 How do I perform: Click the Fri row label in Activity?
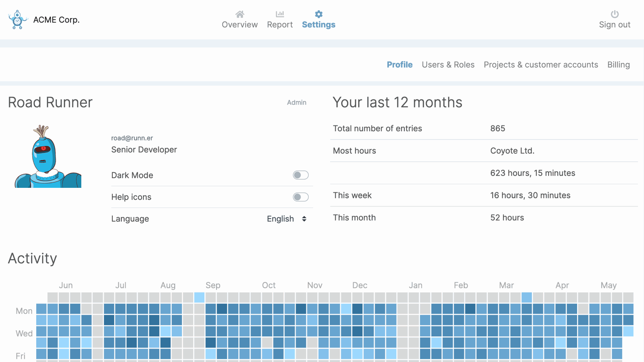[x=21, y=356]
